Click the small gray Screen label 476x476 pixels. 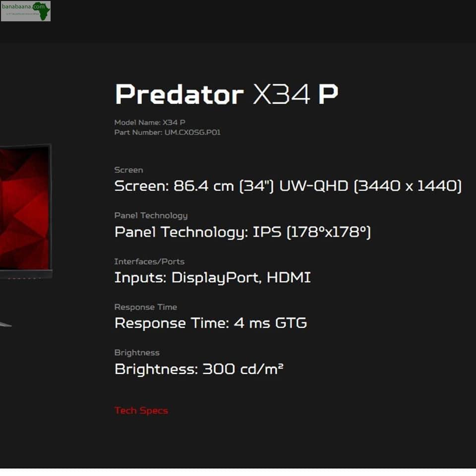pyautogui.click(x=128, y=170)
